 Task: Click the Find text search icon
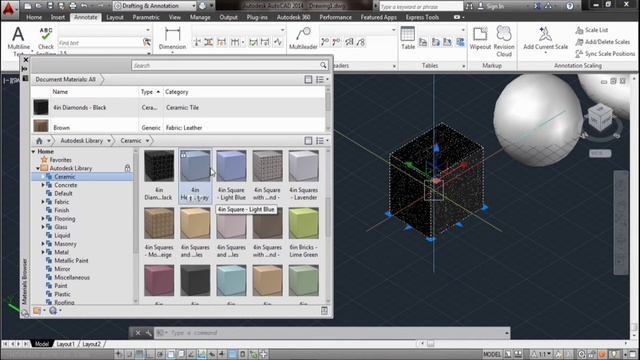[x=147, y=42]
